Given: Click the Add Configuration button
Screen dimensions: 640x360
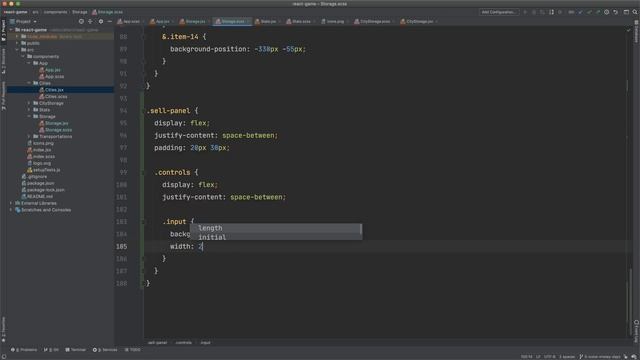Looking at the screenshot, I should click(x=498, y=12).
